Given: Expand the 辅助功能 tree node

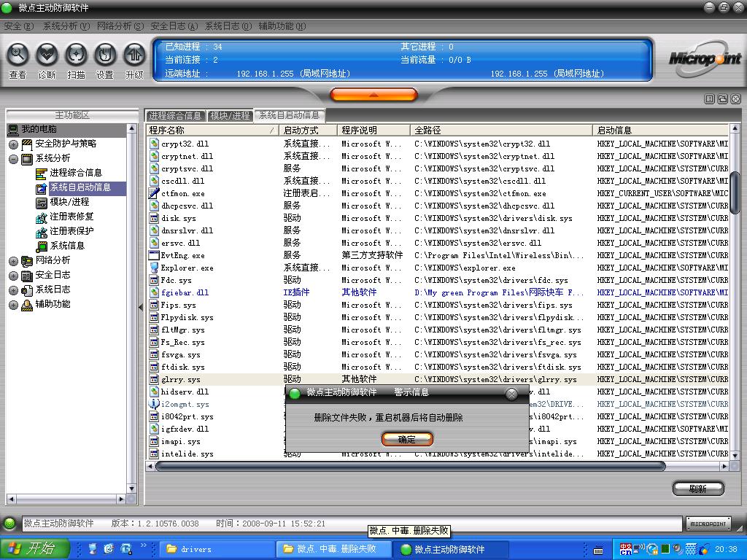Looking at the screenshot, I should tap(13, 305).
